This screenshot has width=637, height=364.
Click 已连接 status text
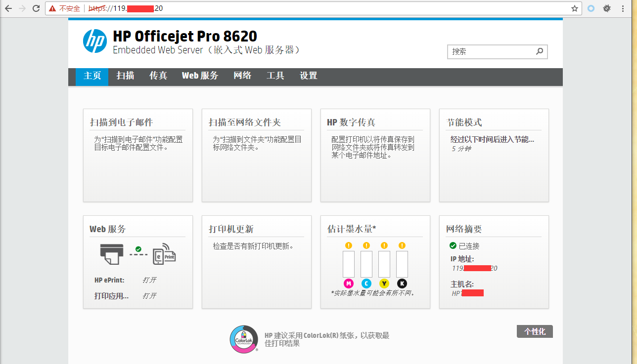(469, 246)
